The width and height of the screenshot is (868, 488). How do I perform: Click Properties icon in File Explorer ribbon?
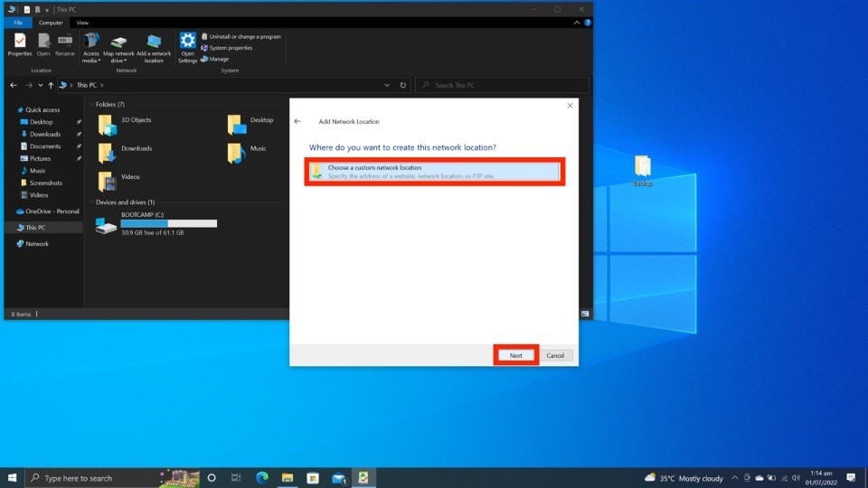point(20,44)
